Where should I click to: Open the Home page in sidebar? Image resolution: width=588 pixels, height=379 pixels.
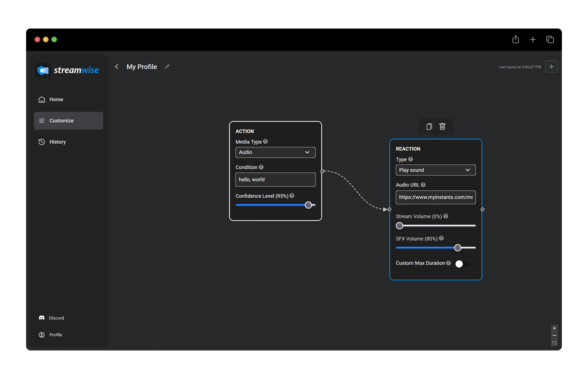(56, 99)
